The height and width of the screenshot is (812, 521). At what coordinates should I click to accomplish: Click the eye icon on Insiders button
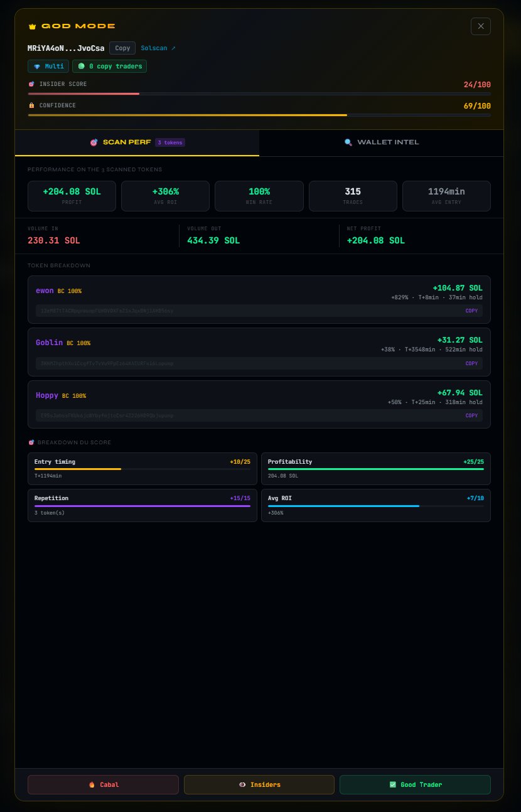(x=242, y=784)
